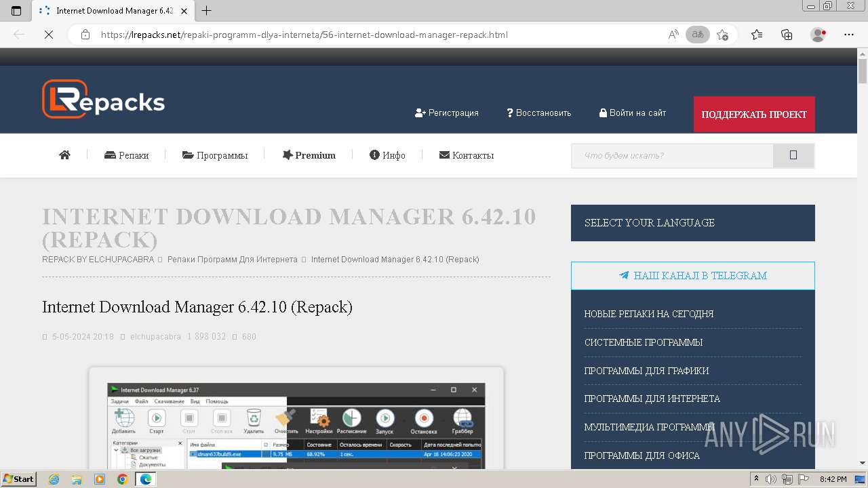
Task: Add this page to favorites
Action: (x=722, y=35)
